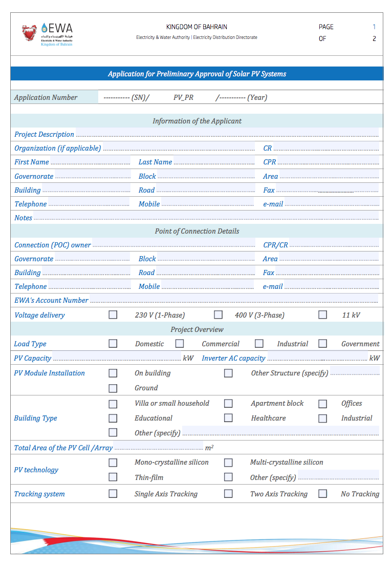Click the Project Description field
Image resolution: width=392 pixels, height=564 pixels.
click(x=227, y=133)
